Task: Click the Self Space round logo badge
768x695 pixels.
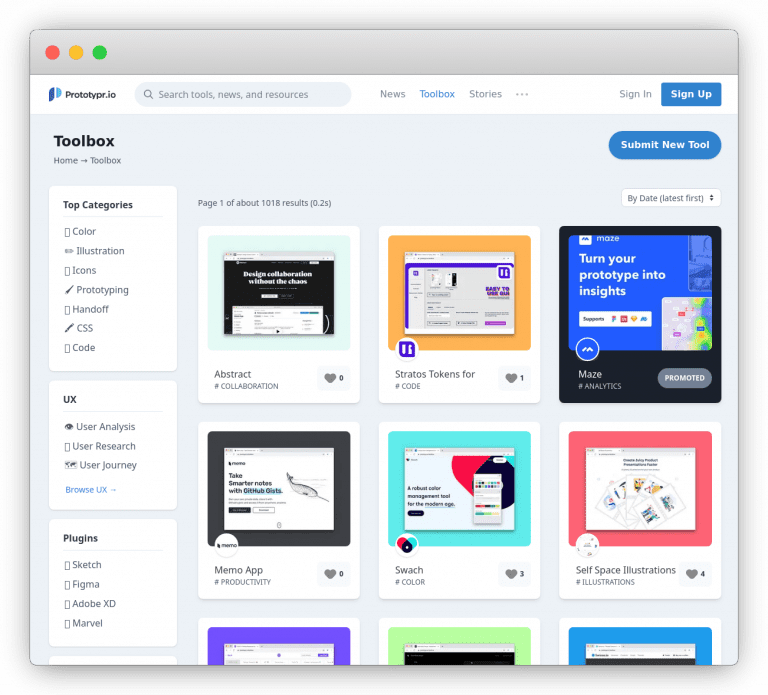Action: (x=587, y=545)
